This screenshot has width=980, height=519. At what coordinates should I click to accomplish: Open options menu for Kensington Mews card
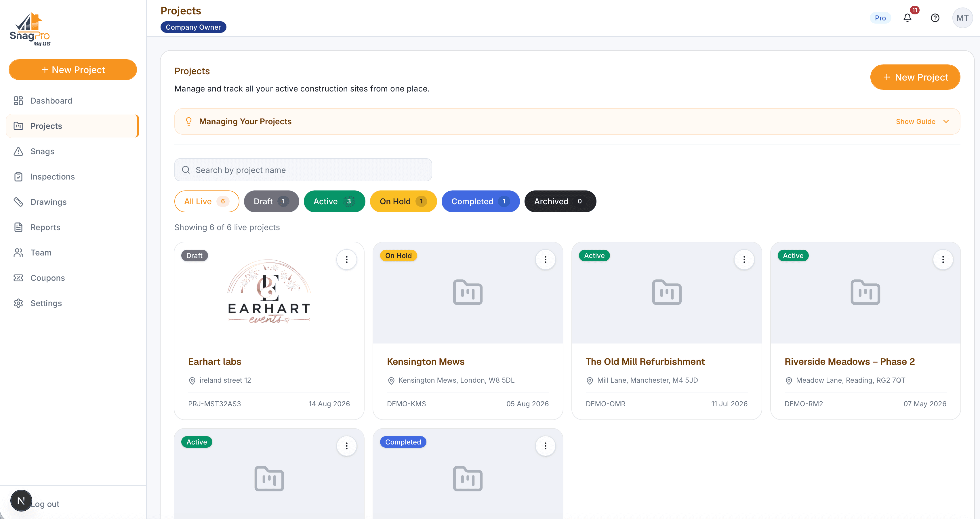545,259
